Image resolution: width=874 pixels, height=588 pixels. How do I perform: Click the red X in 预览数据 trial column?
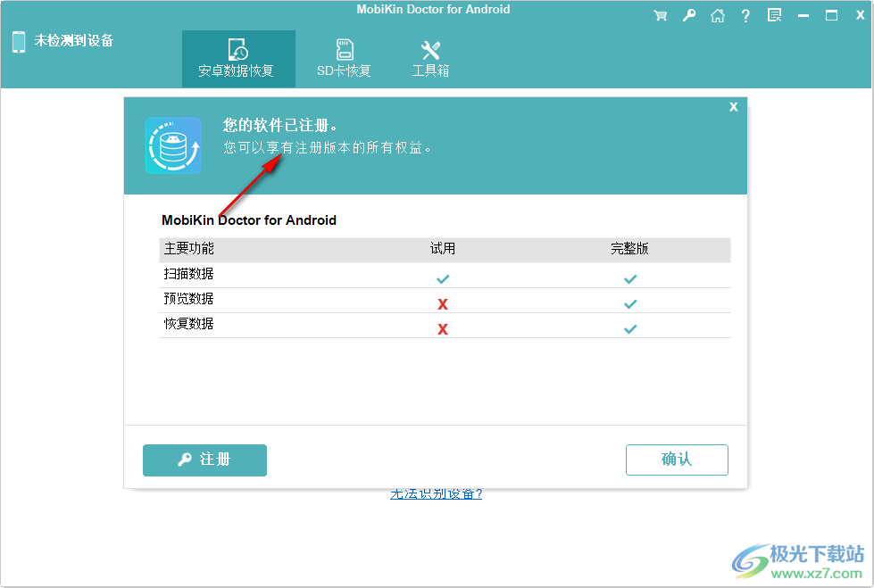tap(443, 303)
